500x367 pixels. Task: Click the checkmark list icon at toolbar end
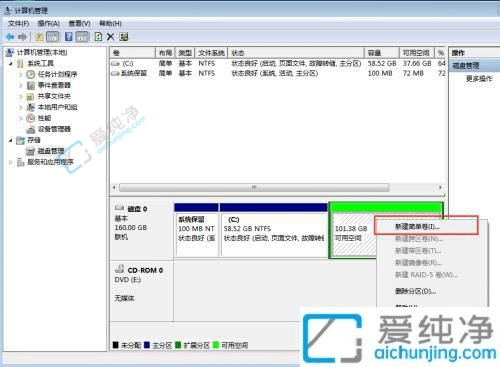(x=124, y=37)
